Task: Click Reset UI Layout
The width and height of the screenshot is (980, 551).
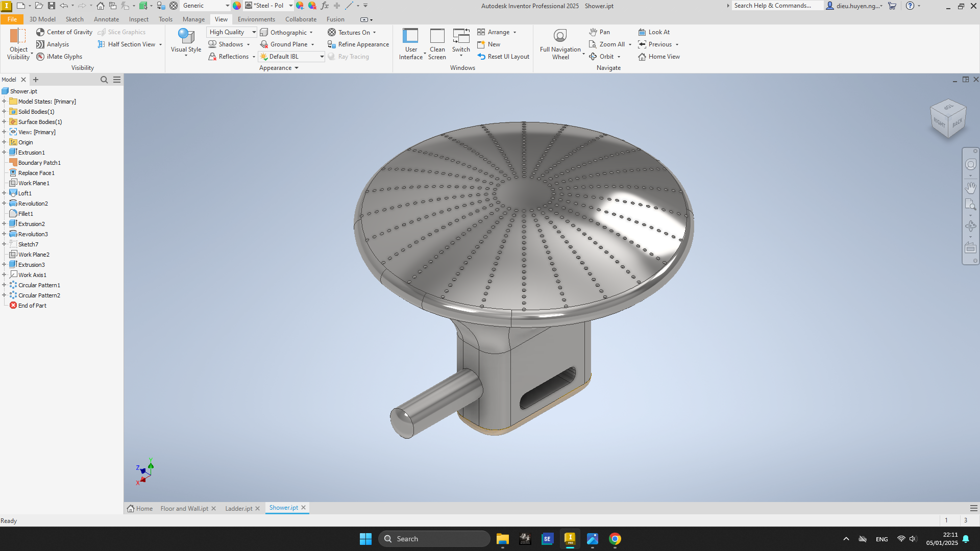Action: pyautogui.click(x=503, y=57)
